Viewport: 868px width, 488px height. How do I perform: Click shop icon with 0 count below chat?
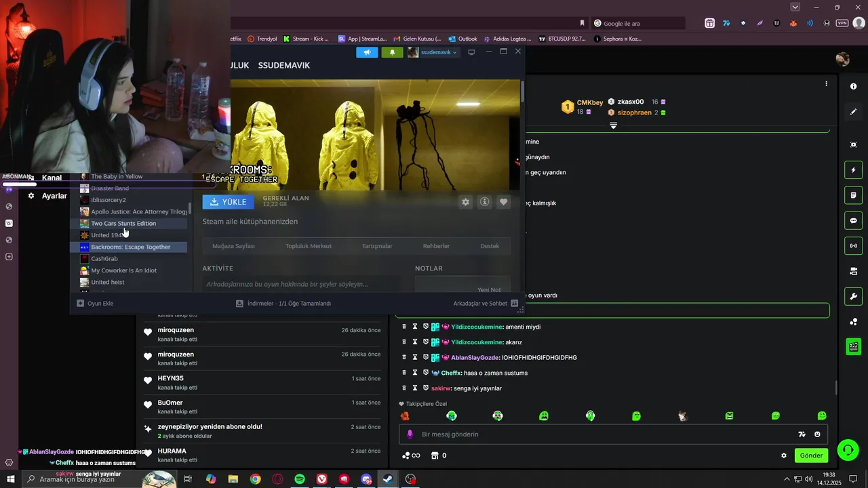tap(439, 455)
